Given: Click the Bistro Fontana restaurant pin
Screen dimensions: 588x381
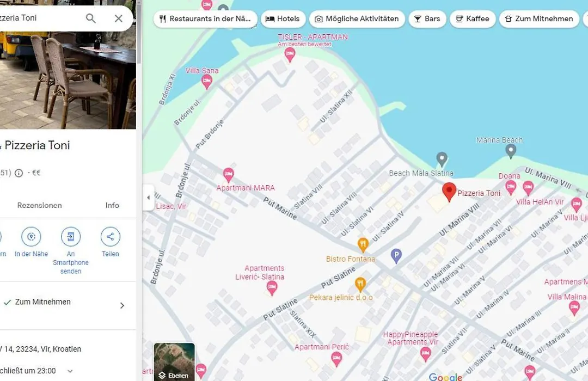Looking at the screenshot, I should click(x=363, y=244).
